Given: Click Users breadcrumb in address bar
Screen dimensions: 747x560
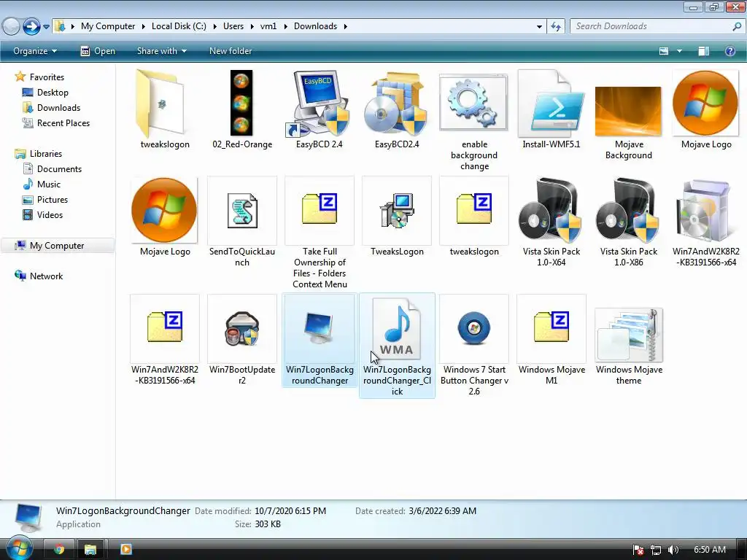Looking at the screenshot, I should click(x=233, y=26).
